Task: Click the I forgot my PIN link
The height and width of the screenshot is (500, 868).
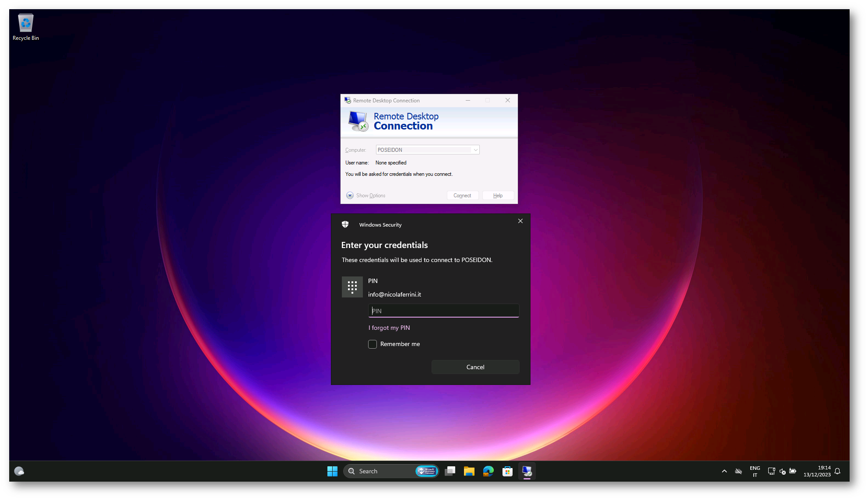Action: click(x=389, y=328)
